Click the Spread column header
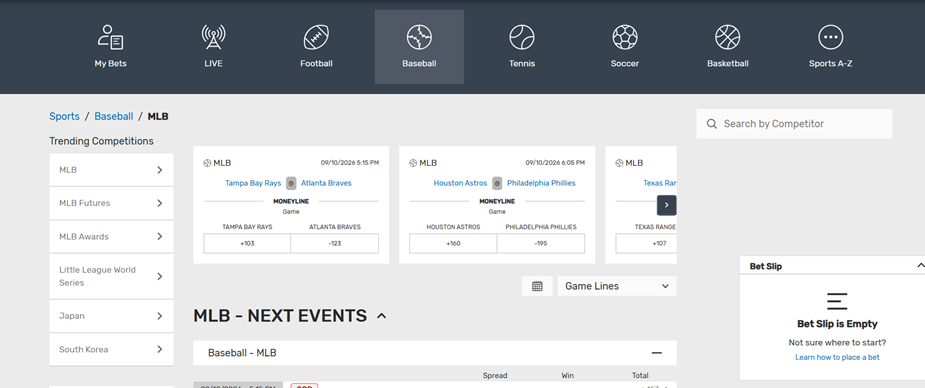 (x=495, y=376)
